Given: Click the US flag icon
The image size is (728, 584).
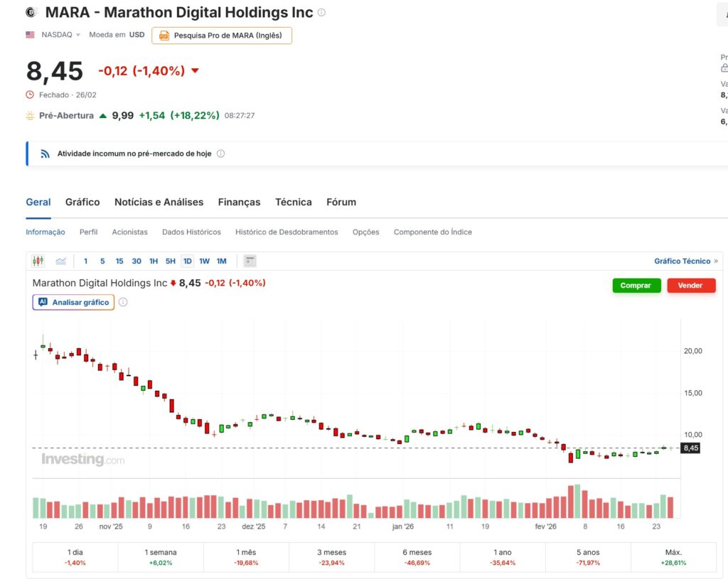Looking at the screenshot, I should pyautogui.click(x=30, y=35).
